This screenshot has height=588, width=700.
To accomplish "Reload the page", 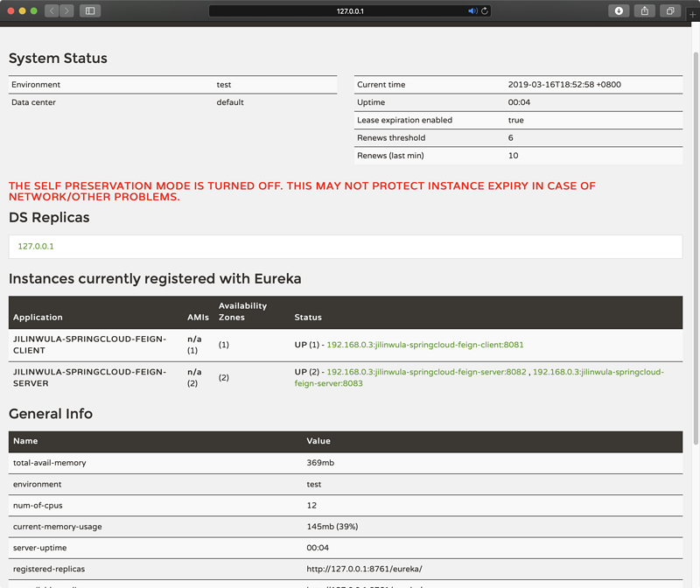I will [485, 10].
